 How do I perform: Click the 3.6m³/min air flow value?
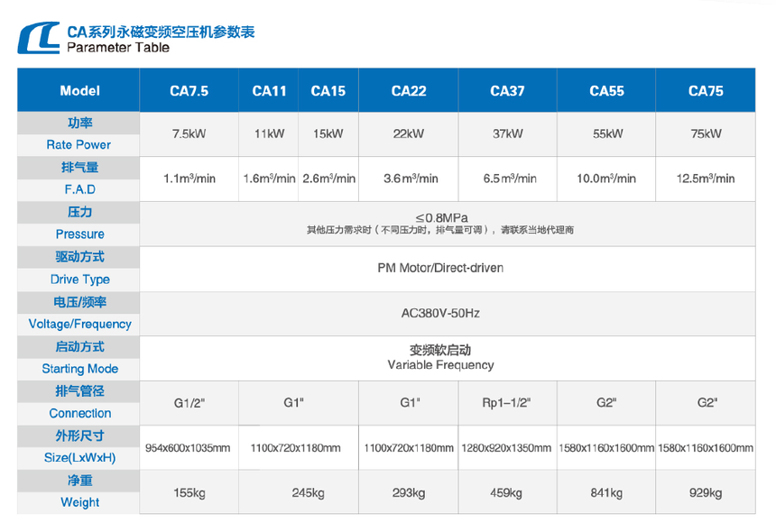411,179
